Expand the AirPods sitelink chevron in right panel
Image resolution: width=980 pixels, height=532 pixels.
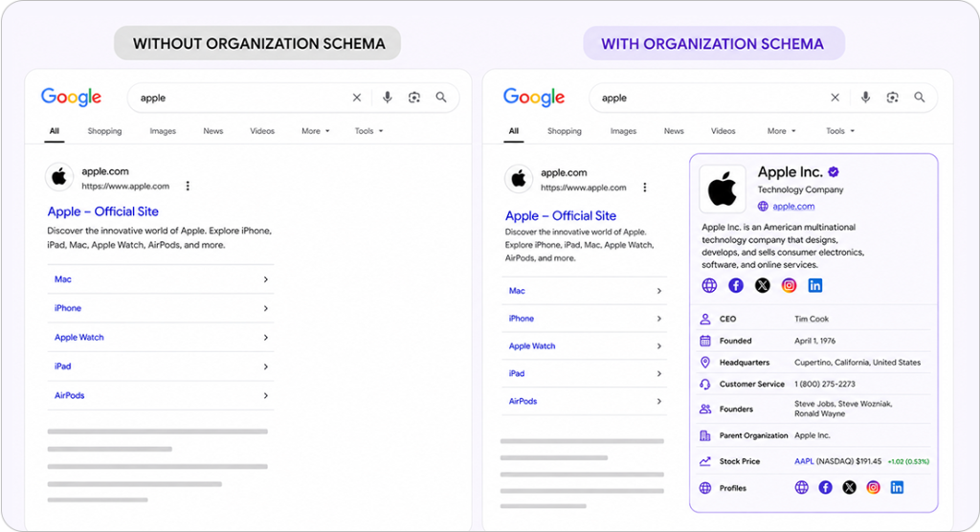[x=659, y=401]
